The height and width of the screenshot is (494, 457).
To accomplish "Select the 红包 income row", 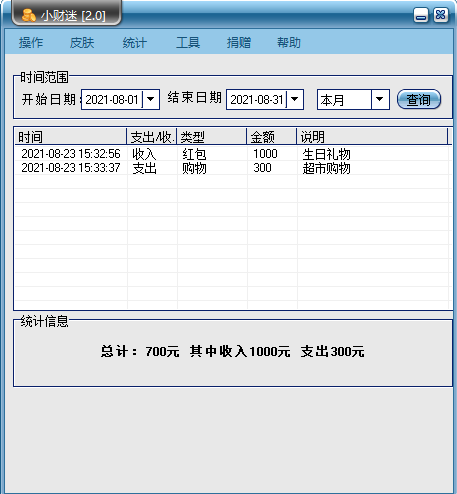I will [x=232, y=154].
